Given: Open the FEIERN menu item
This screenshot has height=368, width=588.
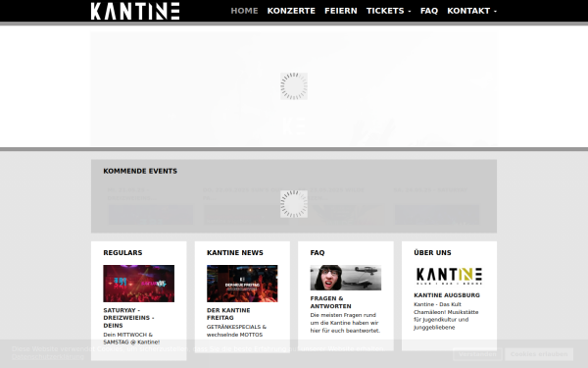Looking at the screenshot, I should click(x=341, y=11).
